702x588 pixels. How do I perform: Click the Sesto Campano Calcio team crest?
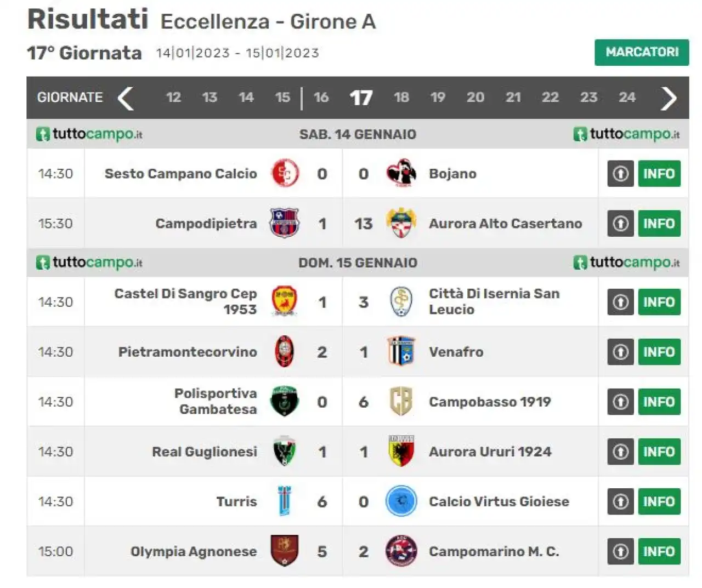pos(285,173)
